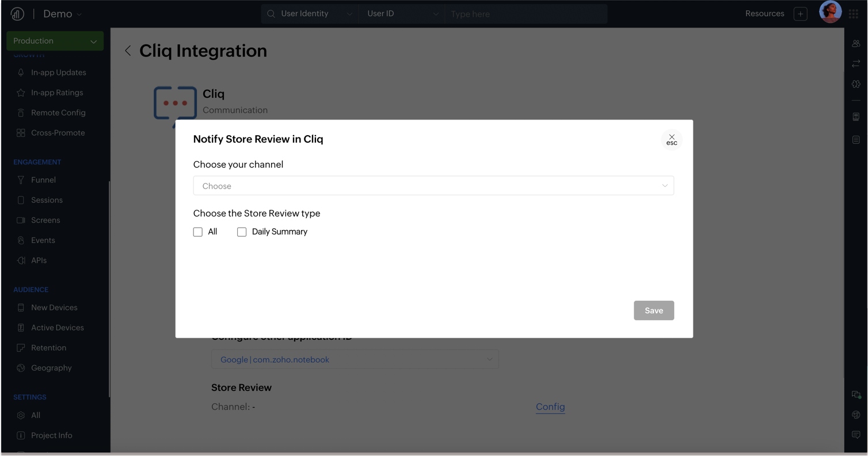Go back using the arrow beside Cliq Integration

click(128, 51)
